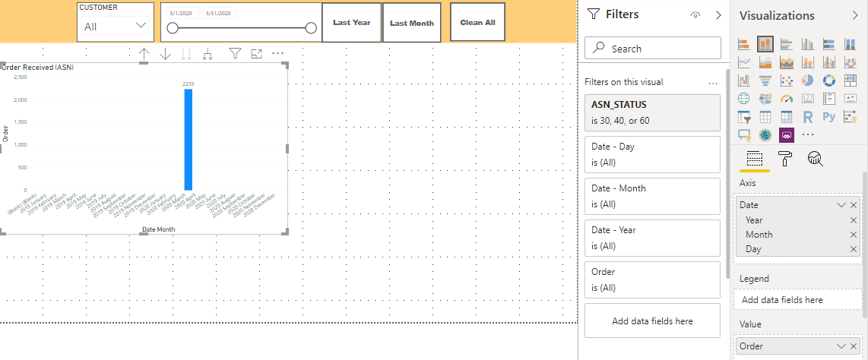Image resolution: width=868 pixels, height=360 pixels.
Task: Select the ArcGIS Maps visual
Action: (x=765, y=134)
